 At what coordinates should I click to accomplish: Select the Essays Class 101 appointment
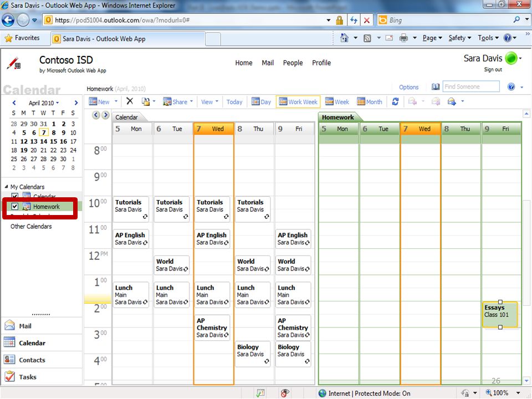[500, 315]
